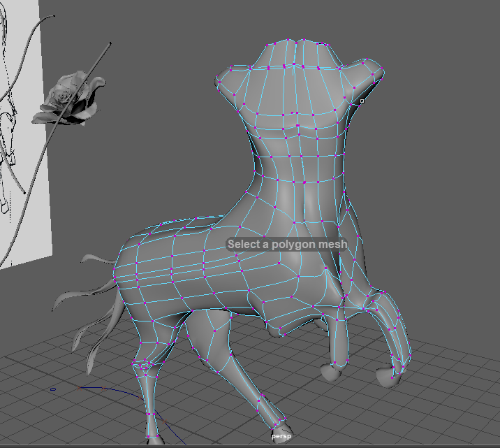Click the "persp" camera label
500x448 pixels.
(x=281, y=436)
